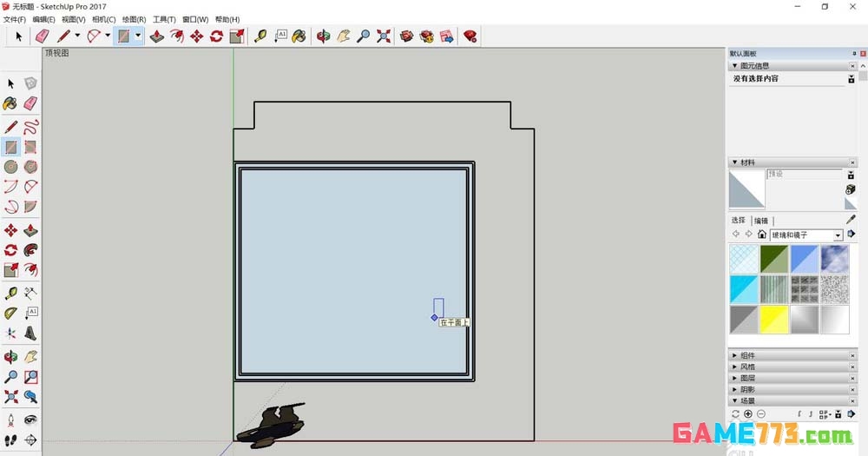
Task: Remove scene with the minus button
Action: coord(760,414)
